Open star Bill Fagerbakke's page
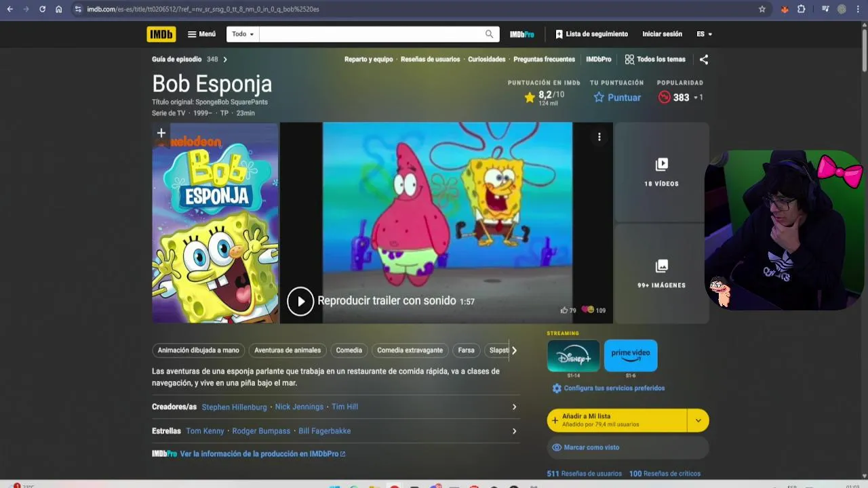Viewport: 868px width, 488px height. point(325,431)
